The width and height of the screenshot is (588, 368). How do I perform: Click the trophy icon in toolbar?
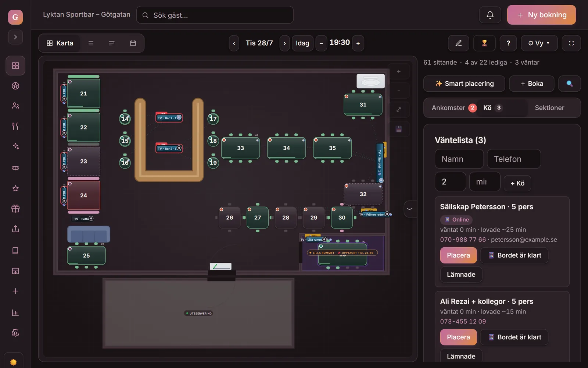484,43
